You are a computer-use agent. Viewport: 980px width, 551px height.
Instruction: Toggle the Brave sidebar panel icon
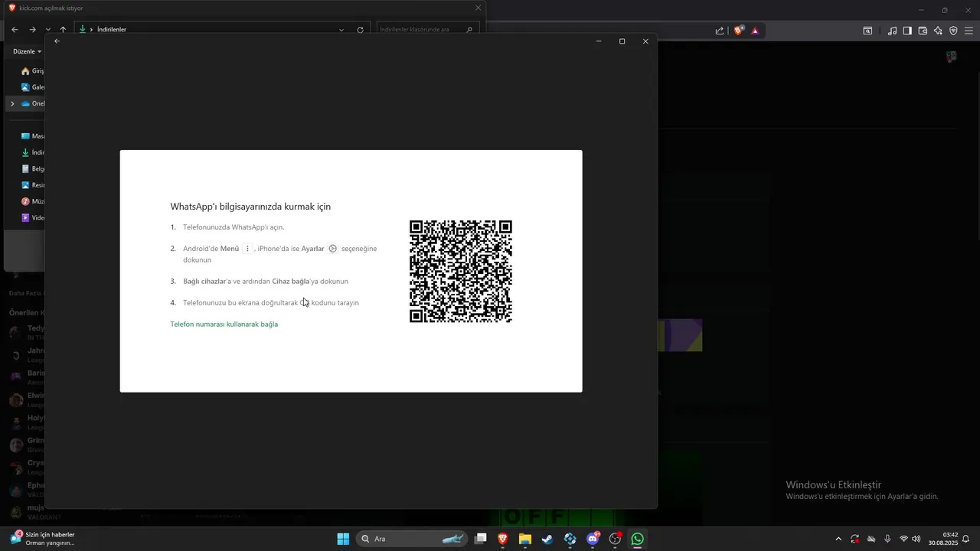[907, 31]
